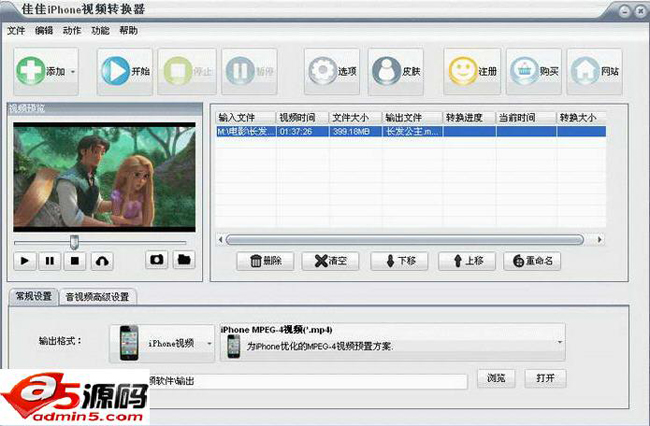Click the 重命名 rename button
This screenshot has width=650, height=426.
tap(532, 261)
